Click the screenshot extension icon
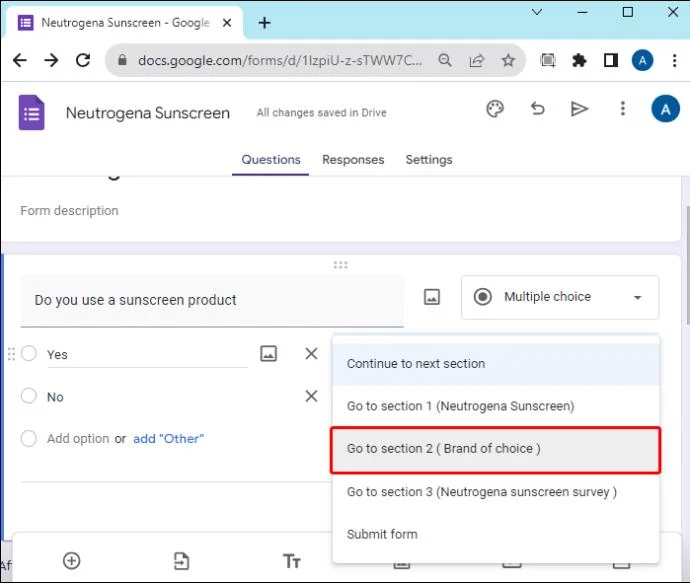 tap(547, 60)
